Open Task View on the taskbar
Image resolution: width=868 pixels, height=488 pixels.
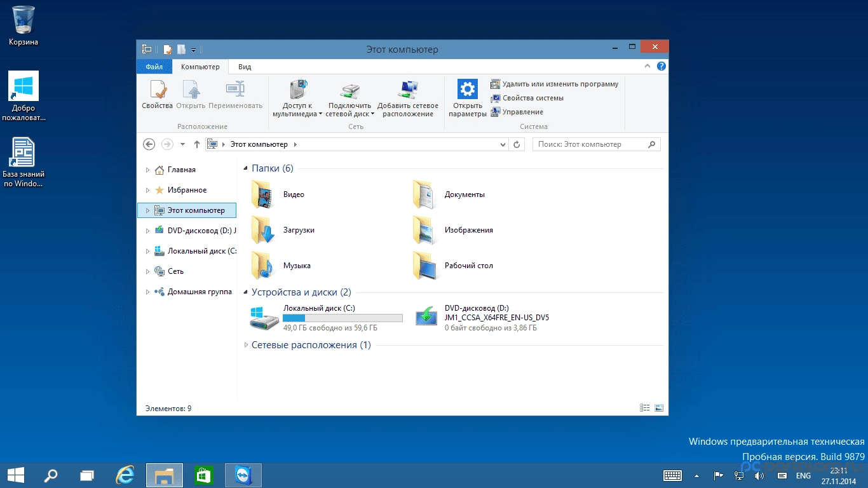pyautogui.click(x=87, y=475)
